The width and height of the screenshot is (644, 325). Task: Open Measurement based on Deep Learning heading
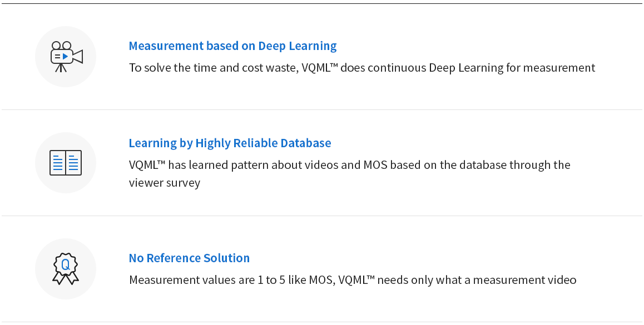pyautogui.click(x=232, y=46)
